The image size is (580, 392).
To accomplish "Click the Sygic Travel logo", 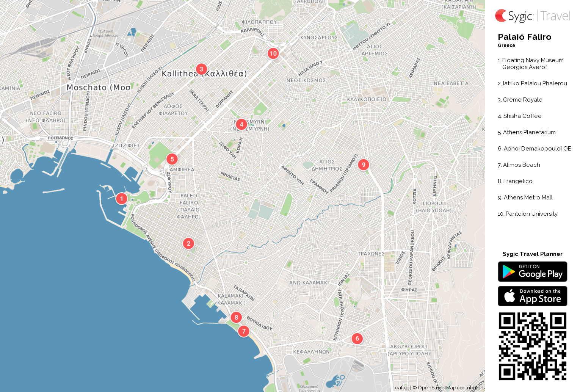I will [533, 16].
